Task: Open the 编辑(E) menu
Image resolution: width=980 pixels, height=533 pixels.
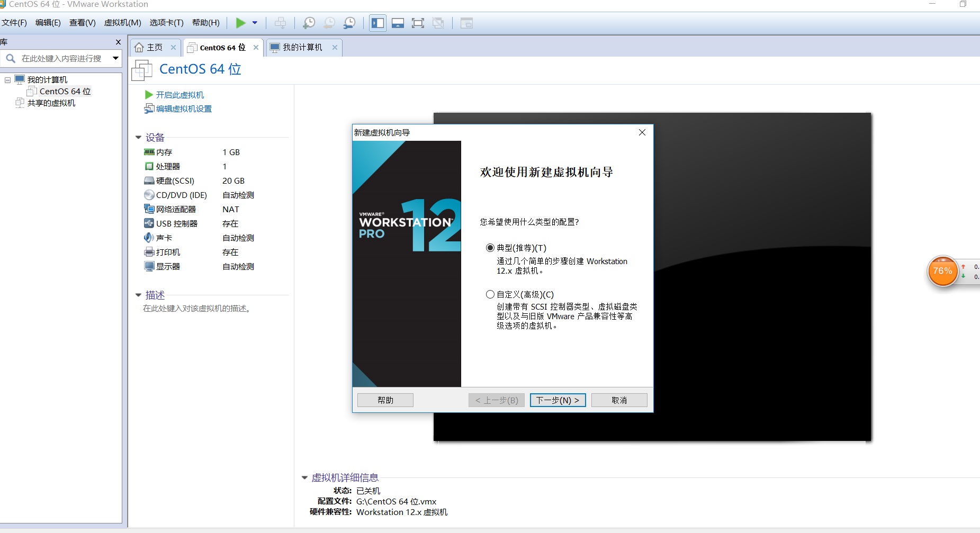Action: (x=48, y=23)
